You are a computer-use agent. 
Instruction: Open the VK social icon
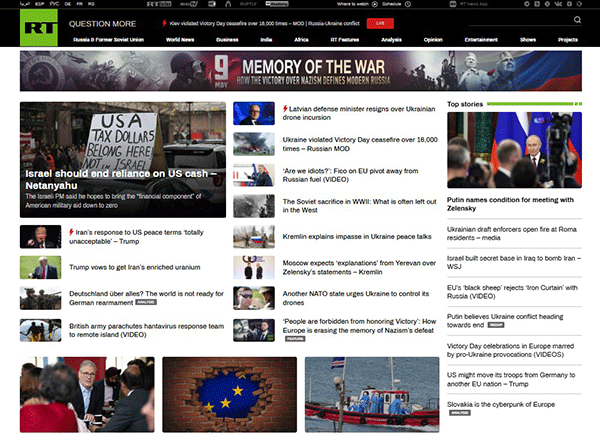tap(558, 4)
